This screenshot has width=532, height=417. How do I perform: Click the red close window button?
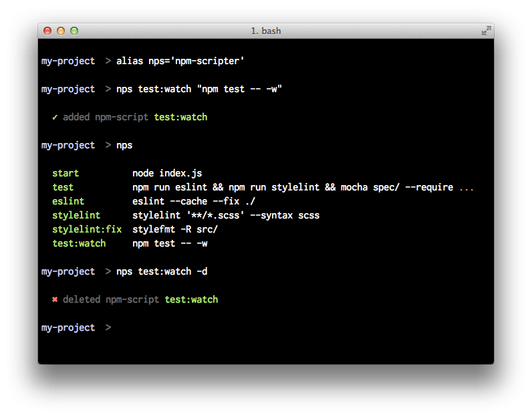[x=47, y=31]
